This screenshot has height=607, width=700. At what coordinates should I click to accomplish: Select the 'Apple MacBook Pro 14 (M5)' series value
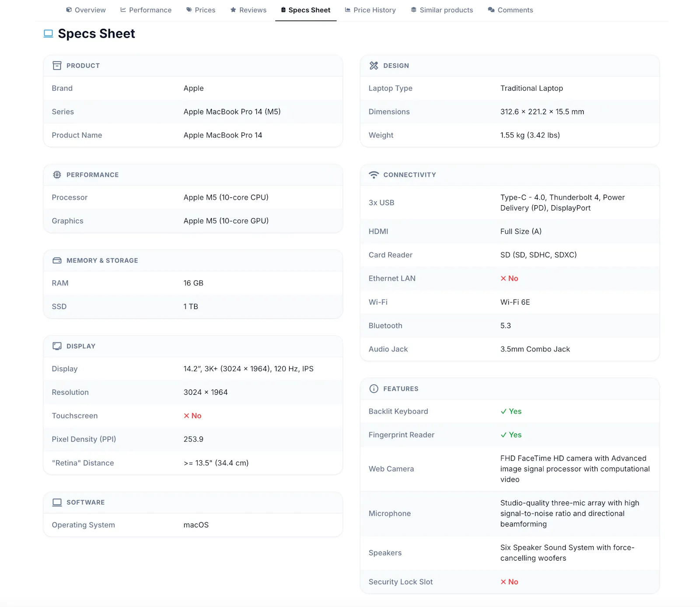tap(232, 112)
